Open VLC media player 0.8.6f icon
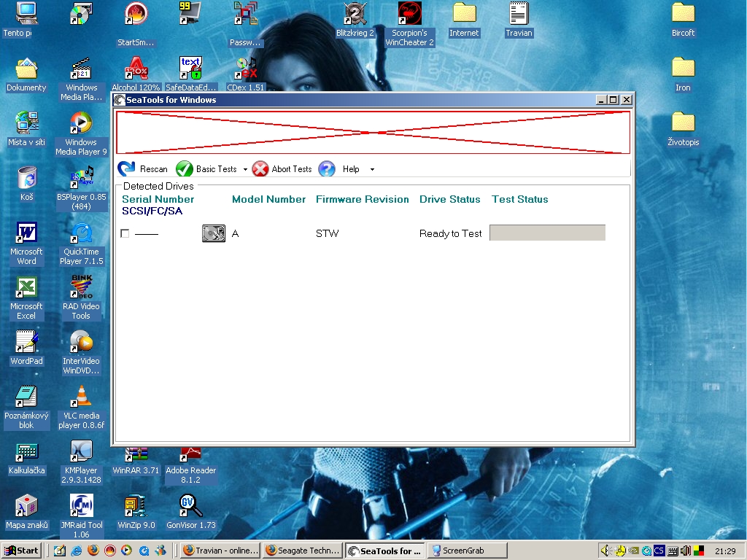747x560 pixels. 82,397
